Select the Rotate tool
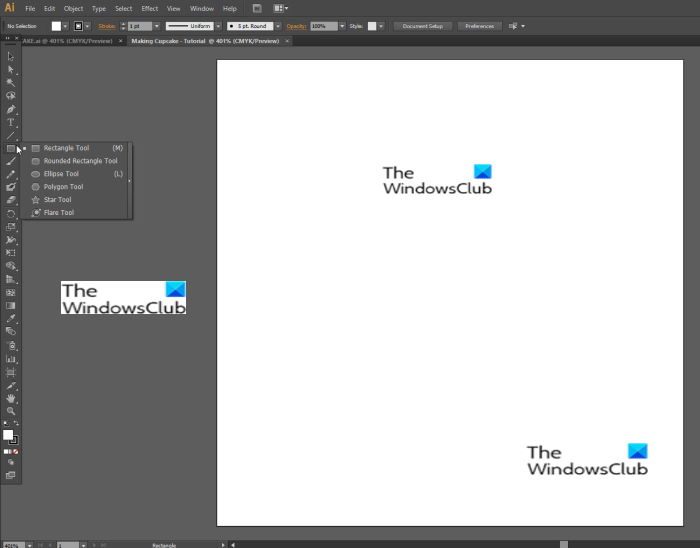The height and width of the screenshot is (548, 700). 11,214
